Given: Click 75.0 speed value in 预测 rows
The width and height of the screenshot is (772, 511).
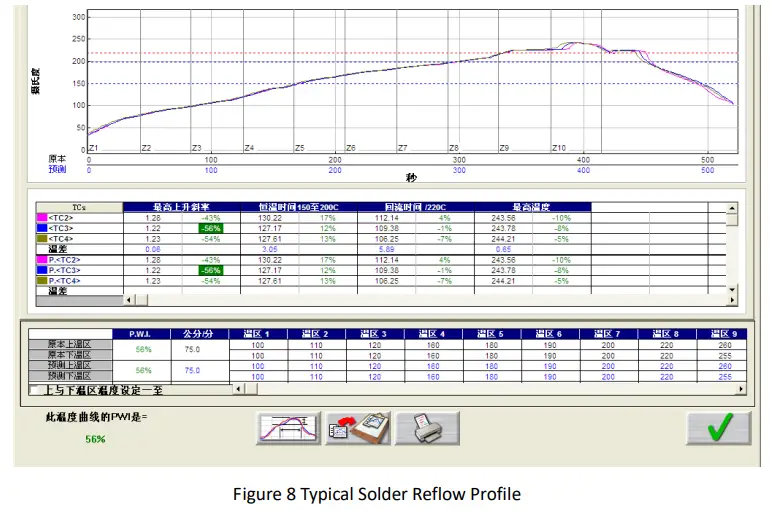Looking at the screenshot, I should (192, 370).
